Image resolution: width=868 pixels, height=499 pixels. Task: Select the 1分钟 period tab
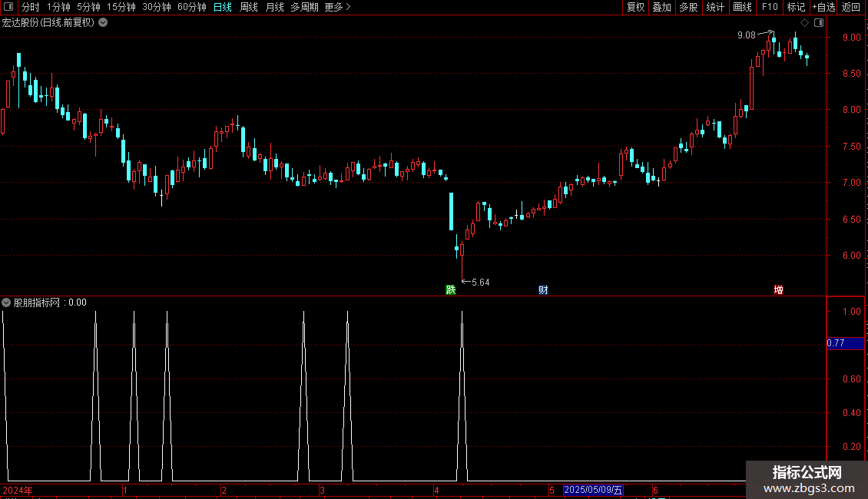click(x=58, y=7)
